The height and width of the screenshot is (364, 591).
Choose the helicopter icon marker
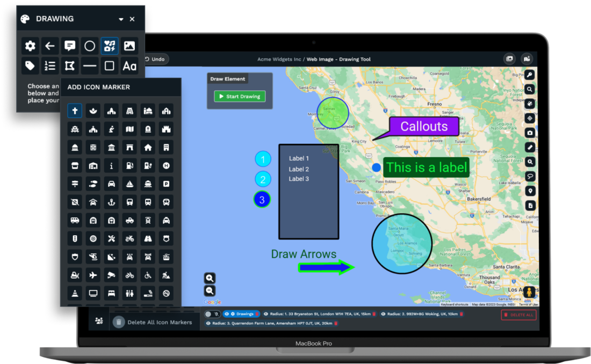click(93, 257)
